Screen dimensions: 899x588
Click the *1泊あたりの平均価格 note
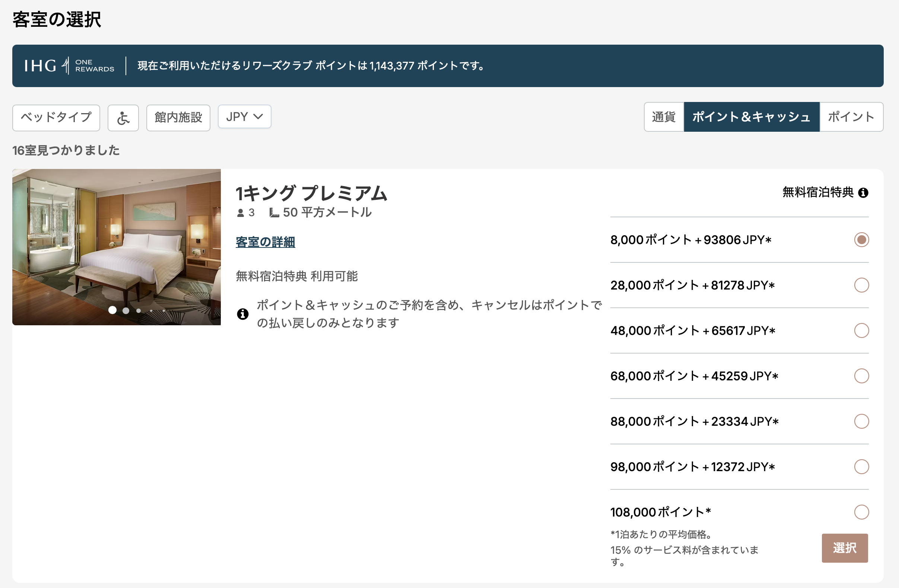point(661,534)
